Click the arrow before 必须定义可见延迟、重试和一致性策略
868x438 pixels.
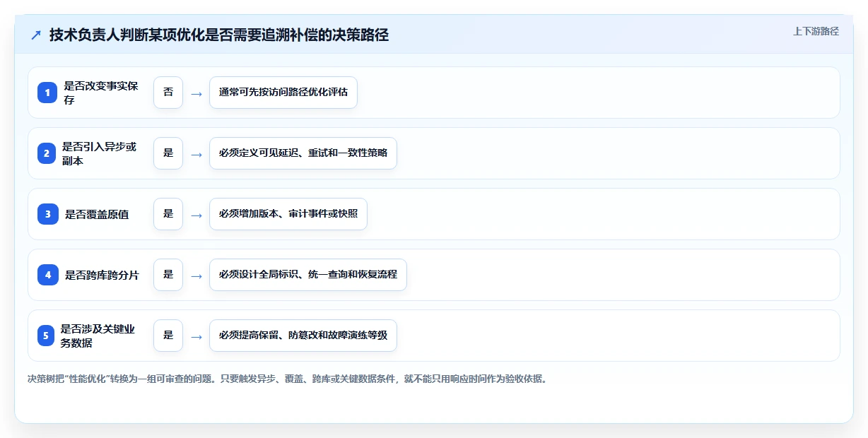[197, 154]
